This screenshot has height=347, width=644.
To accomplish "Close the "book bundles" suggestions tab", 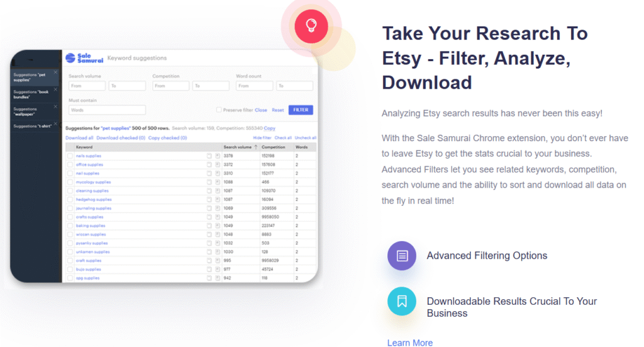I will coord(55,89).
